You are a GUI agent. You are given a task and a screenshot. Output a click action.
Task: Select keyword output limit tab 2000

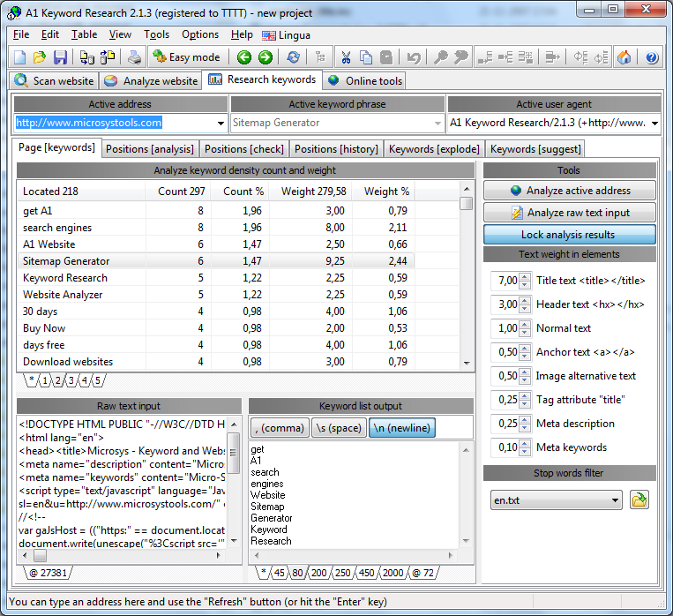pyautogui.click(x=393, y=573)
